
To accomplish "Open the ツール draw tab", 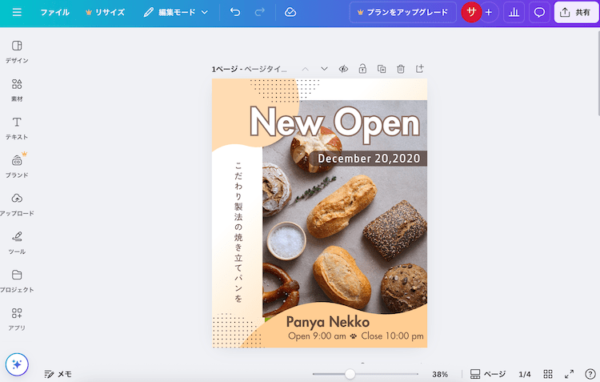I will point(17,243).
